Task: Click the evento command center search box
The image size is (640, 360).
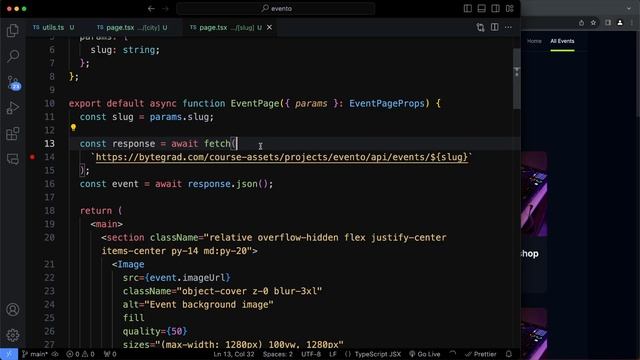Action: (x=276, y=9)
